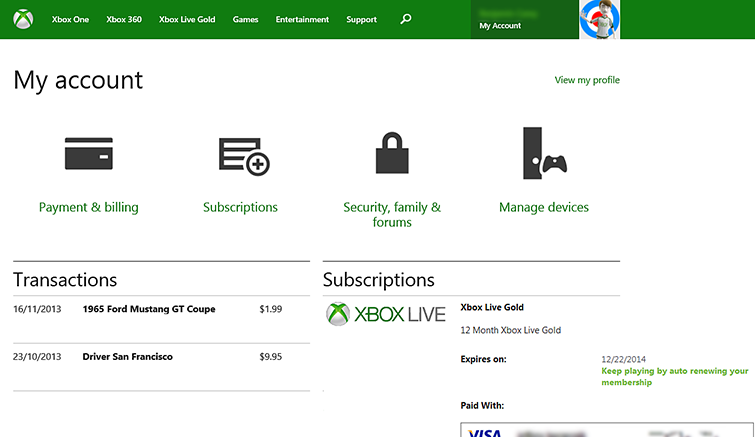Click the Xbox Live logo in Subscriptions
755x437 pixels.
386,314
